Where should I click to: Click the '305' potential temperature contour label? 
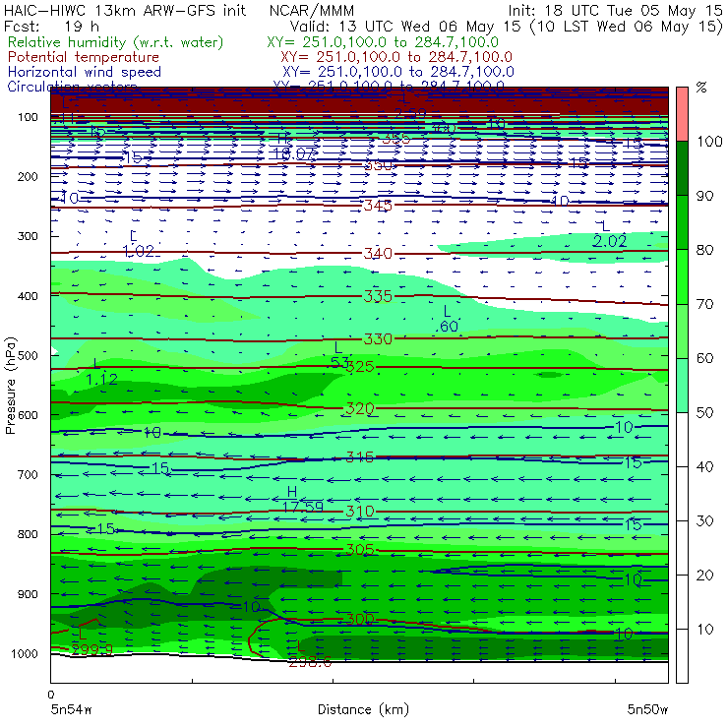tap(360, 550)
